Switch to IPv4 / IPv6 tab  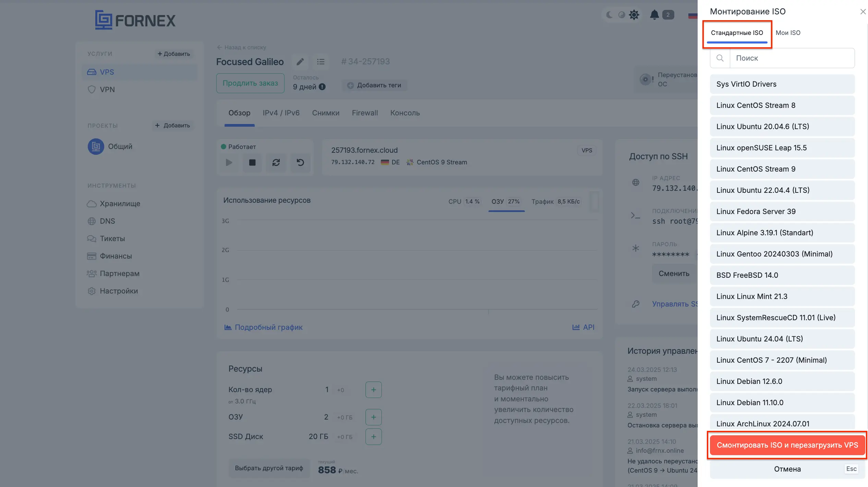pyautogui.click(x=281, y=113)
